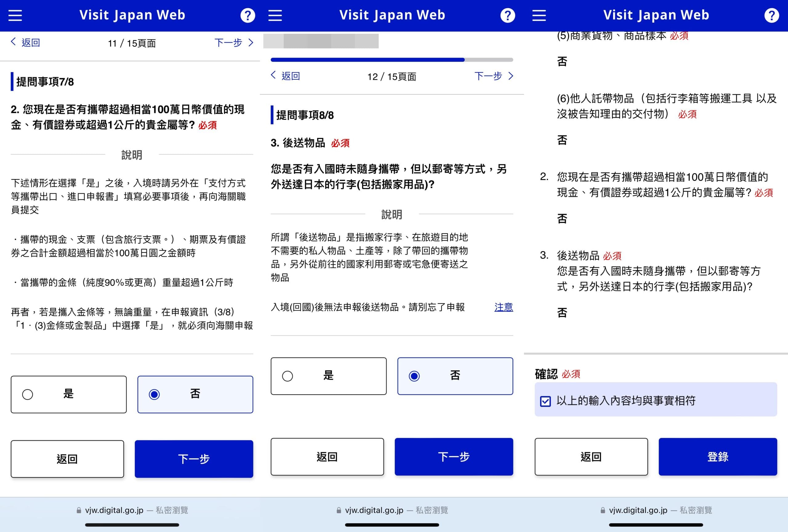Open hamburger menu on page 12 screen
Screen dimensions: 788x532
click(x=275, y=16)
